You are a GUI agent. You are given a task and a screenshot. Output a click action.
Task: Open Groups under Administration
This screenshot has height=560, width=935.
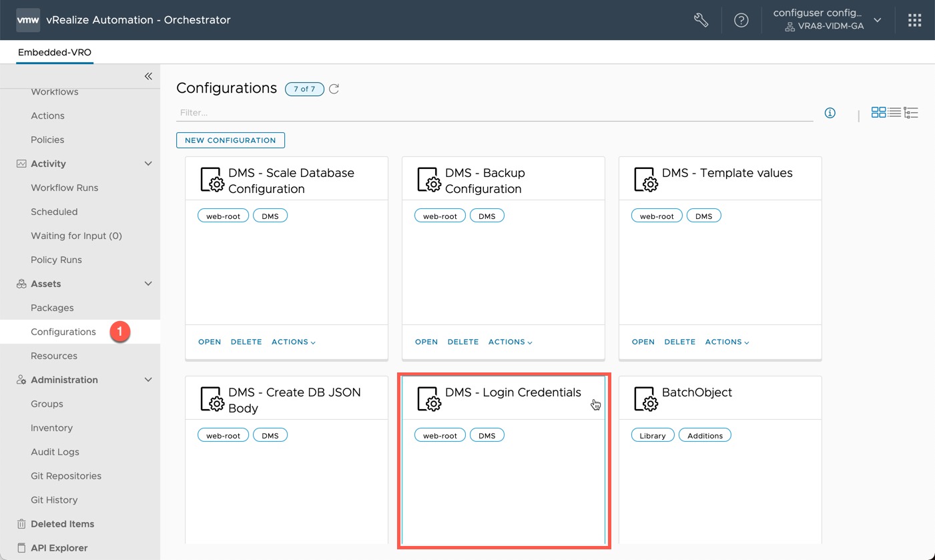point(47,404)
